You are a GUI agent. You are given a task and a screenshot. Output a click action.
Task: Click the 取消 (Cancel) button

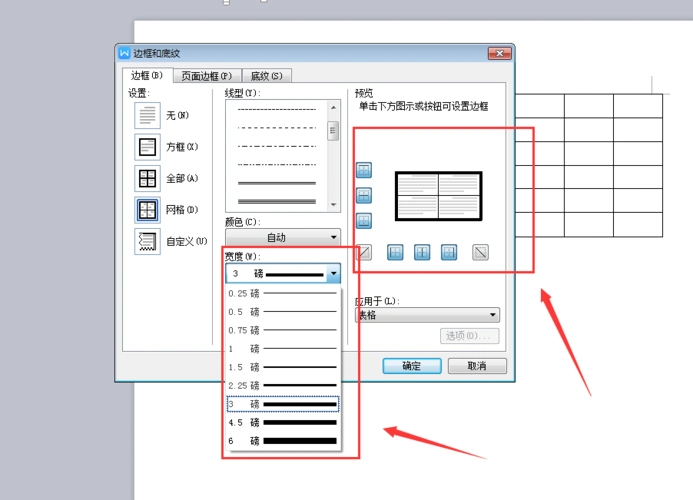click(476, 366)
